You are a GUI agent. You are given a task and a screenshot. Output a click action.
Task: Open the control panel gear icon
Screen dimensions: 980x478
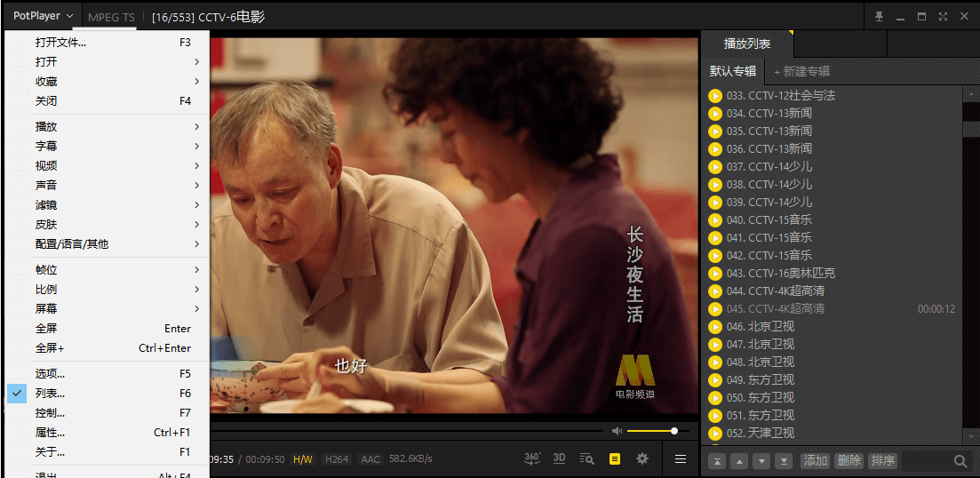642,458
